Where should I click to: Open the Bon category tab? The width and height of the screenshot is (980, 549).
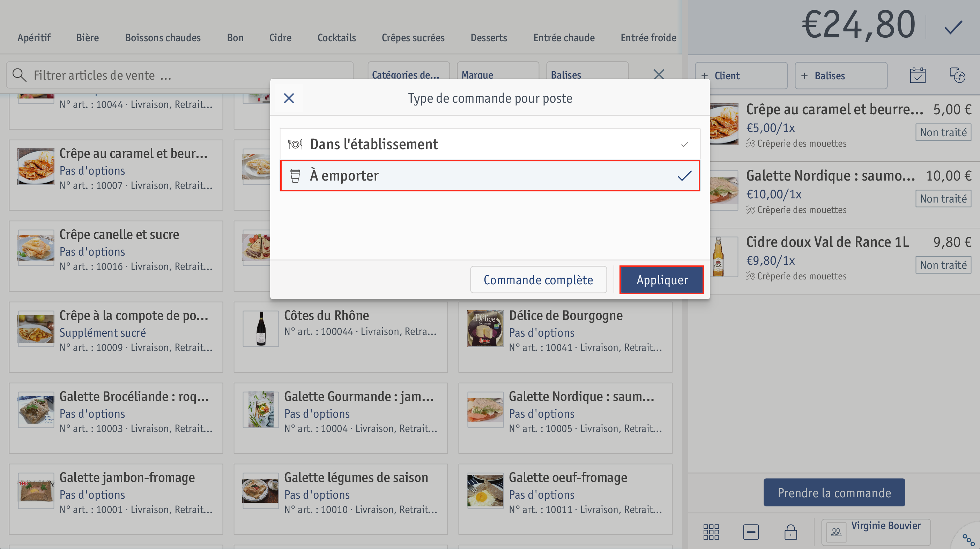coord(235,38)
